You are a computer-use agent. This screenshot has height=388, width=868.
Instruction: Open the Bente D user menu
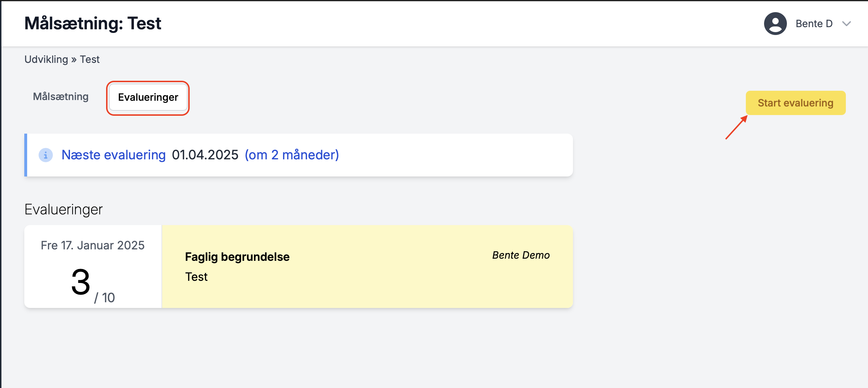[807, 24]
